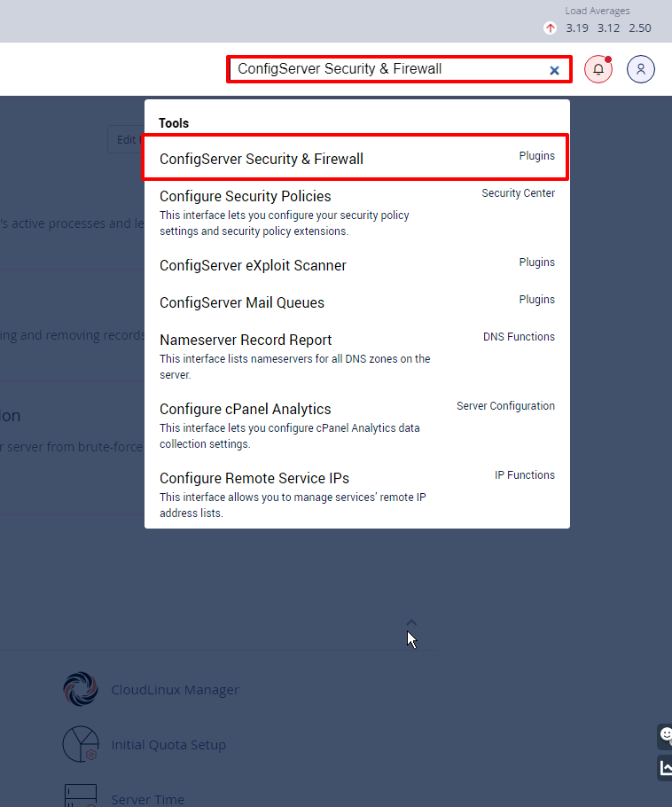Click the Server Time icon
This screenshot has width=672, height=807.
81,795
